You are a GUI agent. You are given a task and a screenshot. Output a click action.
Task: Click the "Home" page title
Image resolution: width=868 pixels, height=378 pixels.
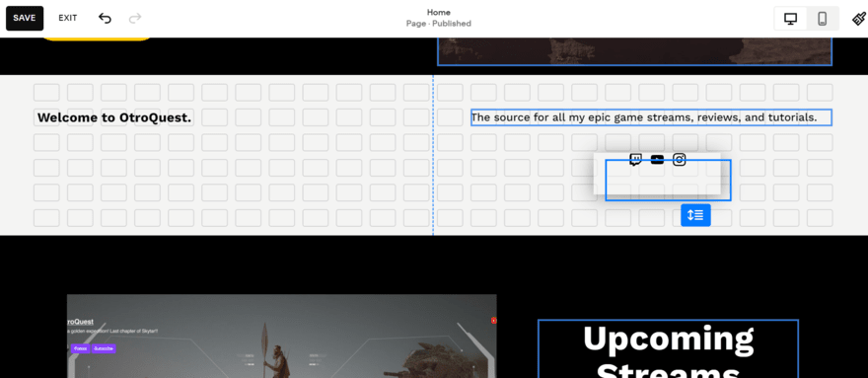438,12
